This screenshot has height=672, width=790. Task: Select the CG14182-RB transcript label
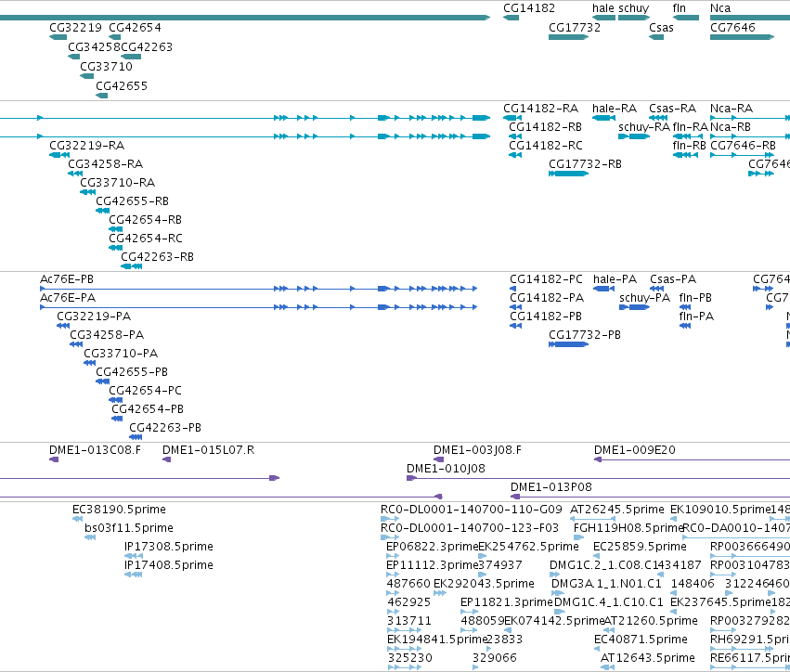[x=545, y=127]
